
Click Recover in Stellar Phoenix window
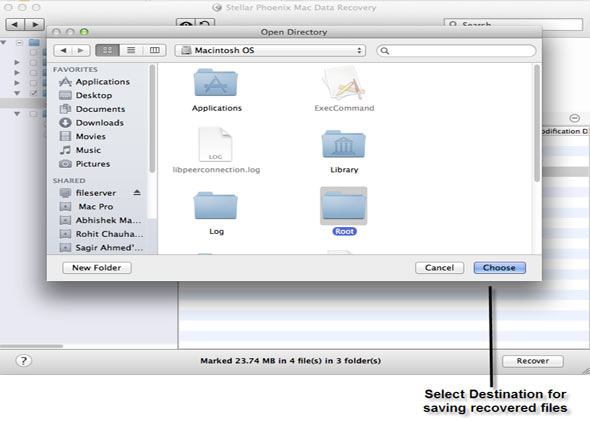[532, 361]
